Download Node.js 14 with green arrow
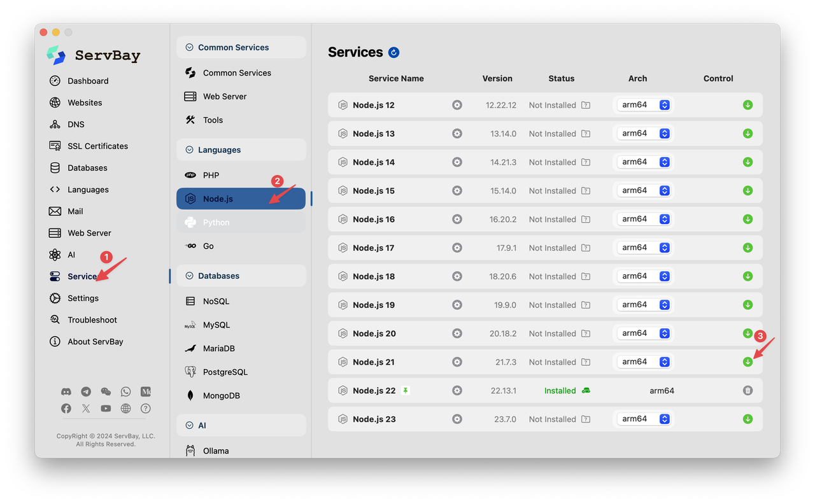 click(748, 162)
